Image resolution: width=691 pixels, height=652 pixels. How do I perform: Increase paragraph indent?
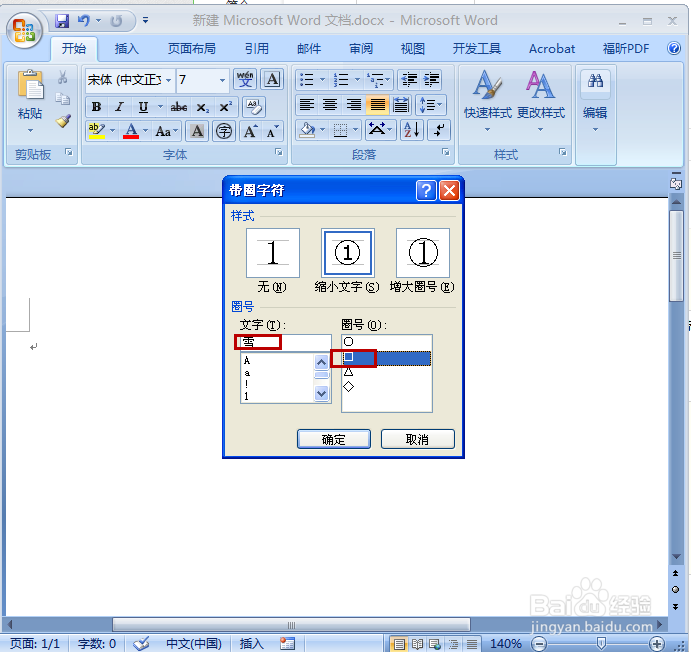431,80
